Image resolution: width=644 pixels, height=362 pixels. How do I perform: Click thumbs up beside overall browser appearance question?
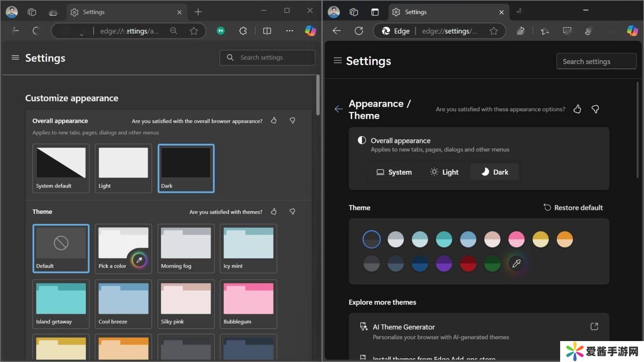(x=274, y=121)
